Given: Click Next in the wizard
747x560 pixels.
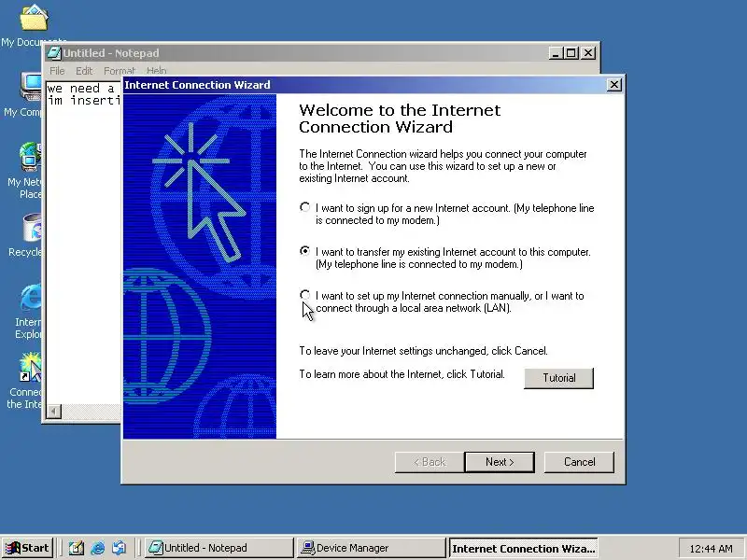Looking at the screenshot, I should pos(500,462).
